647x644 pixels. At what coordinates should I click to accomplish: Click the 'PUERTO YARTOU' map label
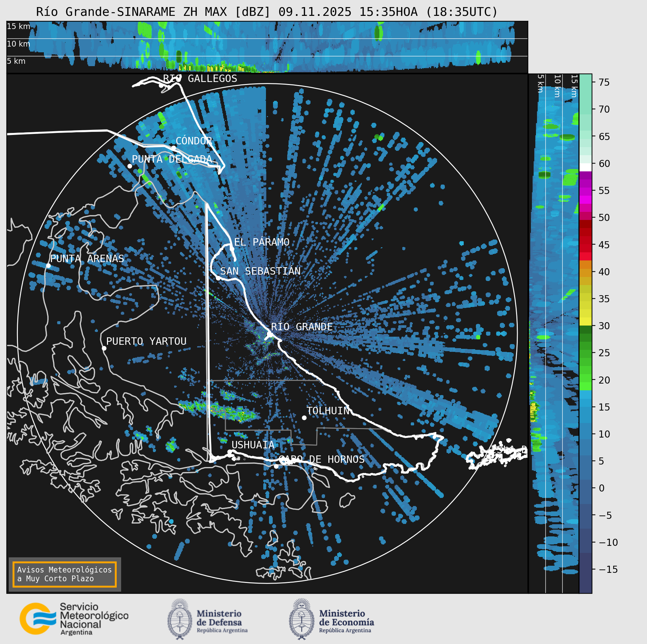click(x=146, y=341)
